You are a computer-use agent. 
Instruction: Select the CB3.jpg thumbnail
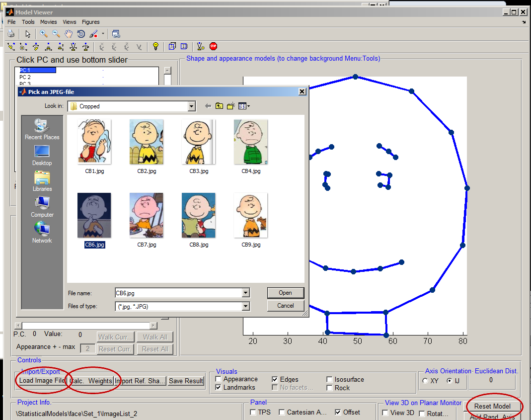point(199,142)
